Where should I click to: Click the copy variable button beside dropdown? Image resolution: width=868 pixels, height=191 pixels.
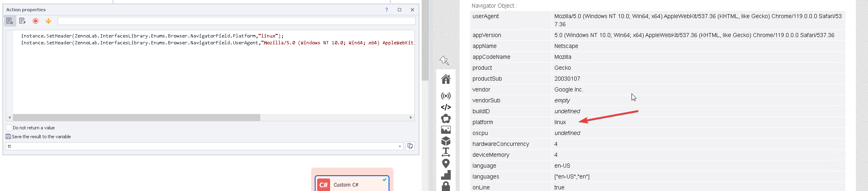[x=410, y=146]
